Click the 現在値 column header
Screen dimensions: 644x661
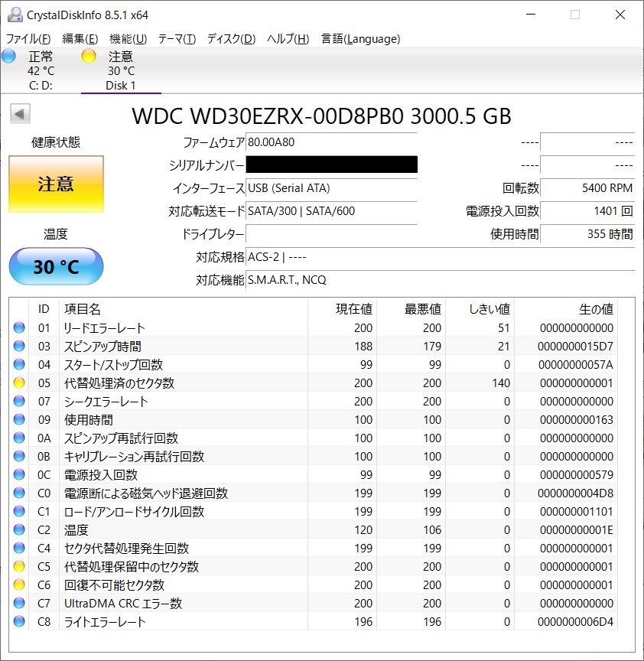[x=354, y=309]
